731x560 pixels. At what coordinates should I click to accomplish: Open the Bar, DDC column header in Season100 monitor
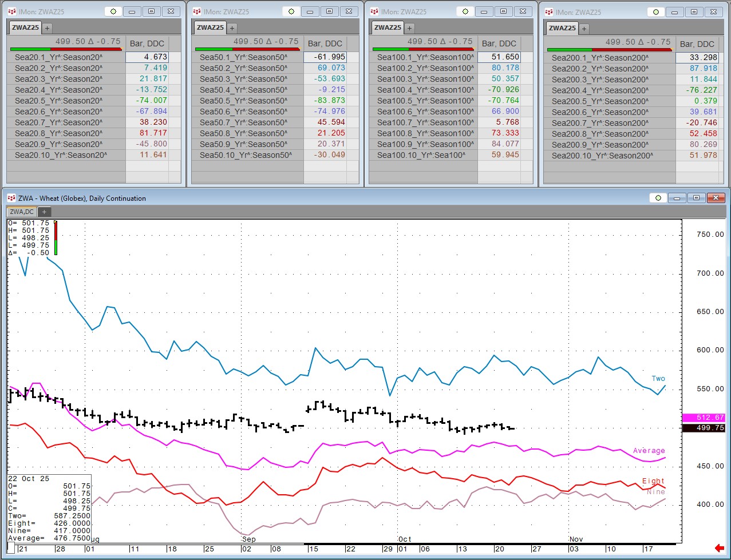[x=499, y=43]
